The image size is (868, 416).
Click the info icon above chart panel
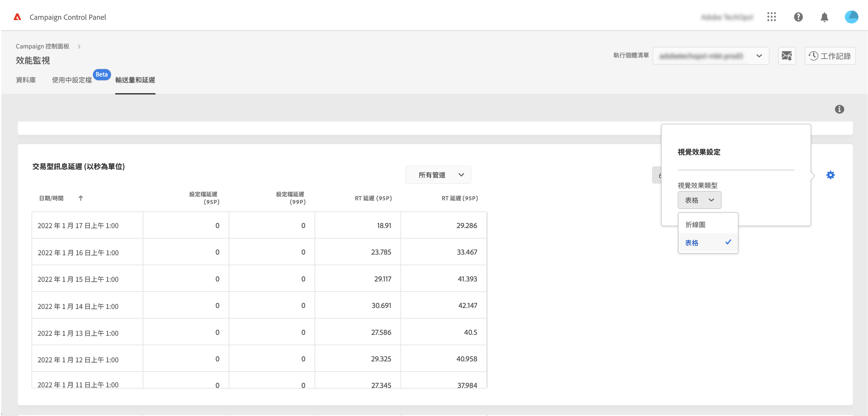click(839, 109)
